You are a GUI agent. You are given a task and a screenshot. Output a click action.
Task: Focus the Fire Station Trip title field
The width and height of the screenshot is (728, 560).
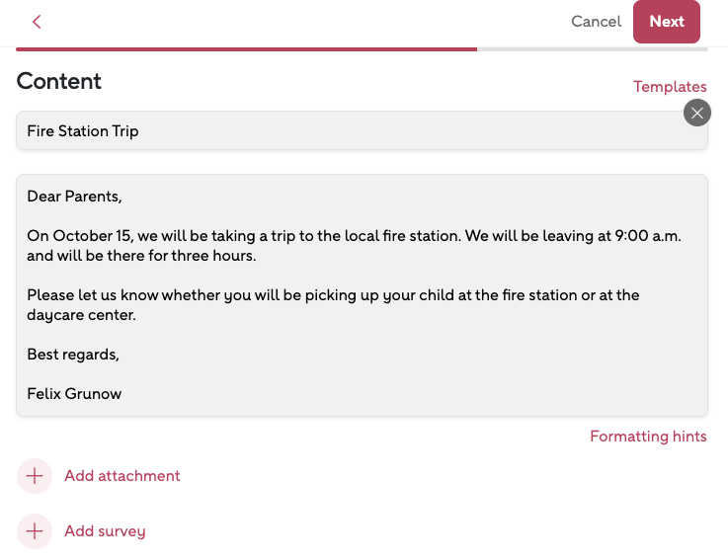[x=346, y=131]
